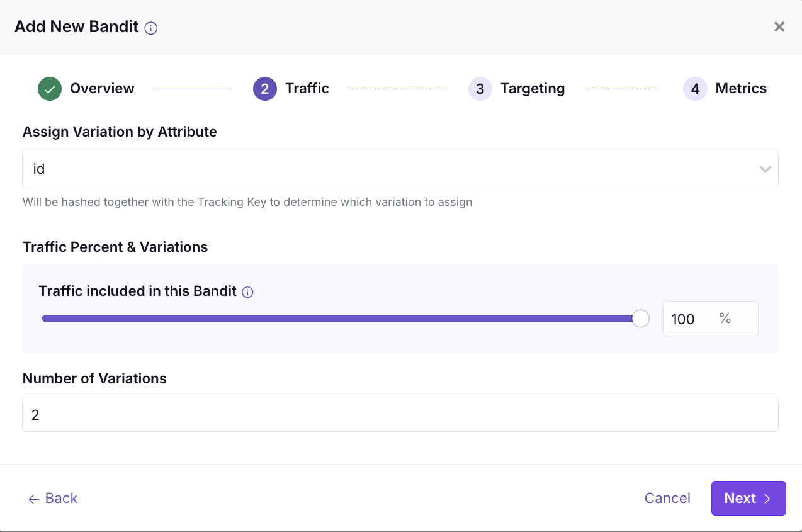Switch to the Targeting step label
Screen dimensions: 802x532
[533, 89]
